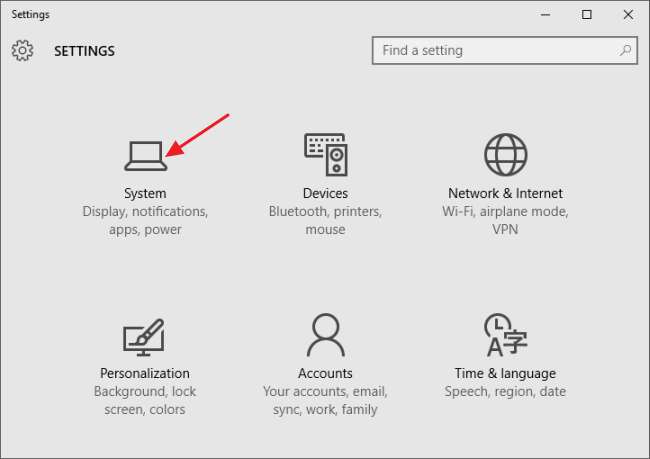
Task: Maximize the Settings window
Action: coord(587,15)
